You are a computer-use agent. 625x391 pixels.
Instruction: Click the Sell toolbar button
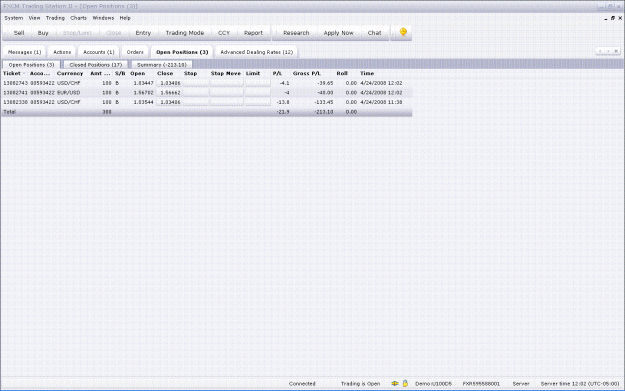click(x=19, y=33)
